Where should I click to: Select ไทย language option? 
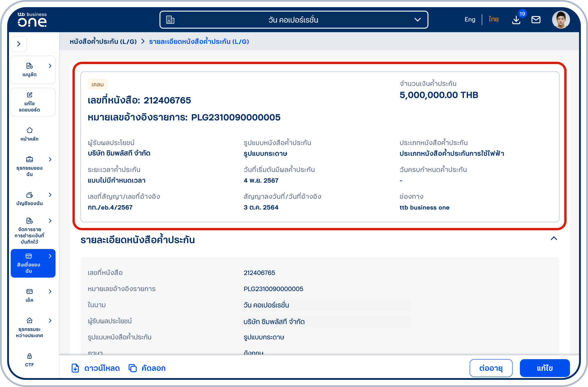(x=493, y=19)
